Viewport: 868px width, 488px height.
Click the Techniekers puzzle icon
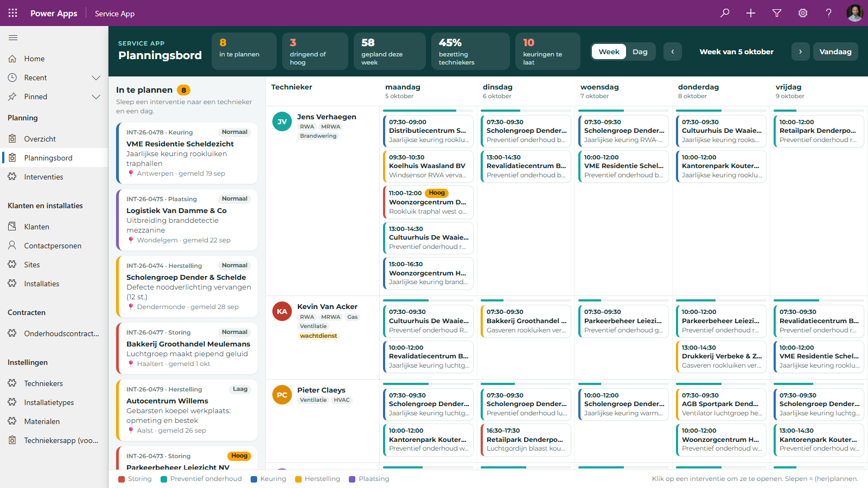[x=12, y=383]
